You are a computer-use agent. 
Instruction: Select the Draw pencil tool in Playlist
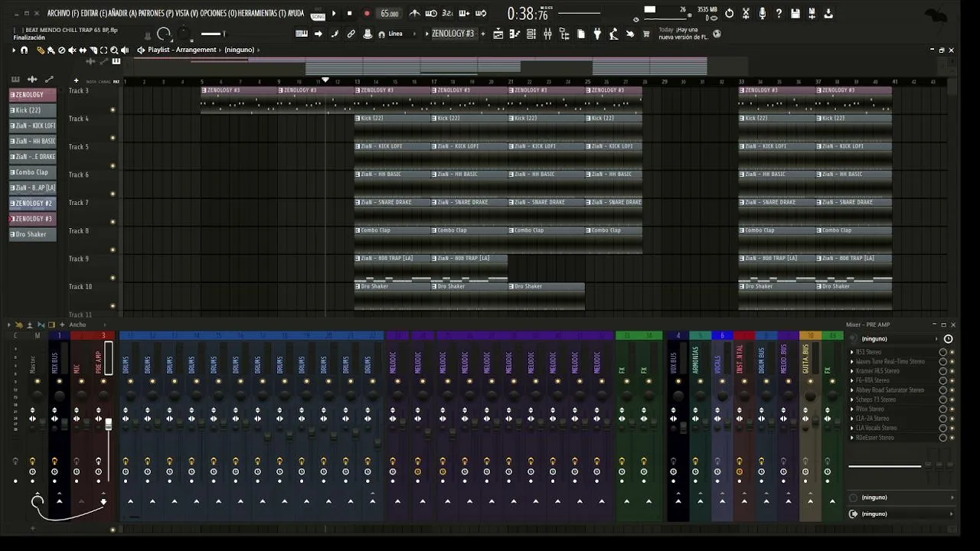pos(41,50)
